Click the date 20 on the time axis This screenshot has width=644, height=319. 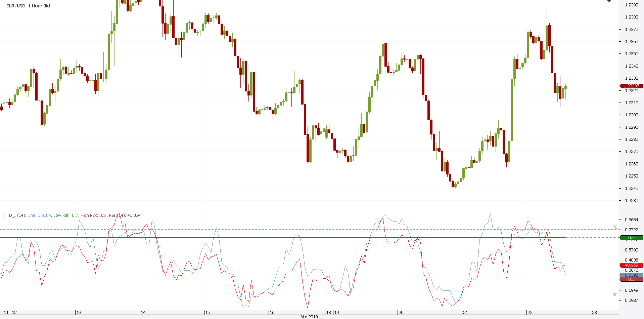tap(401, 312)
